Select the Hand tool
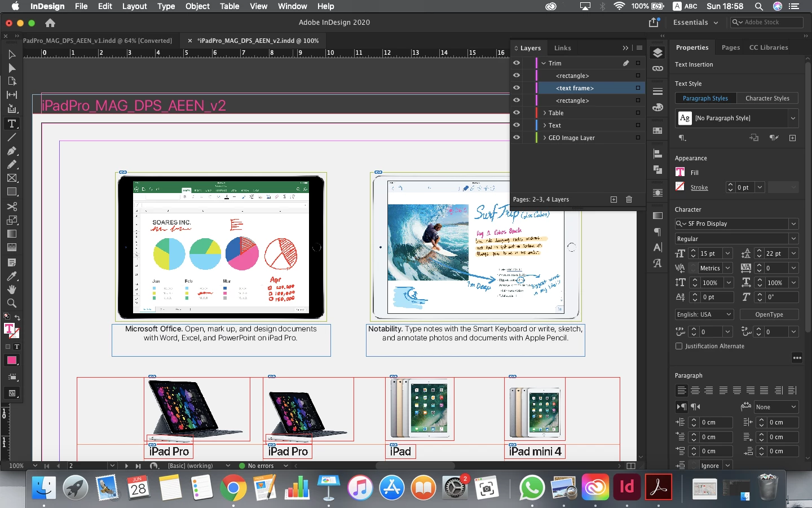The height and width of the screenshot is (508, 812). tap(11, 290)
